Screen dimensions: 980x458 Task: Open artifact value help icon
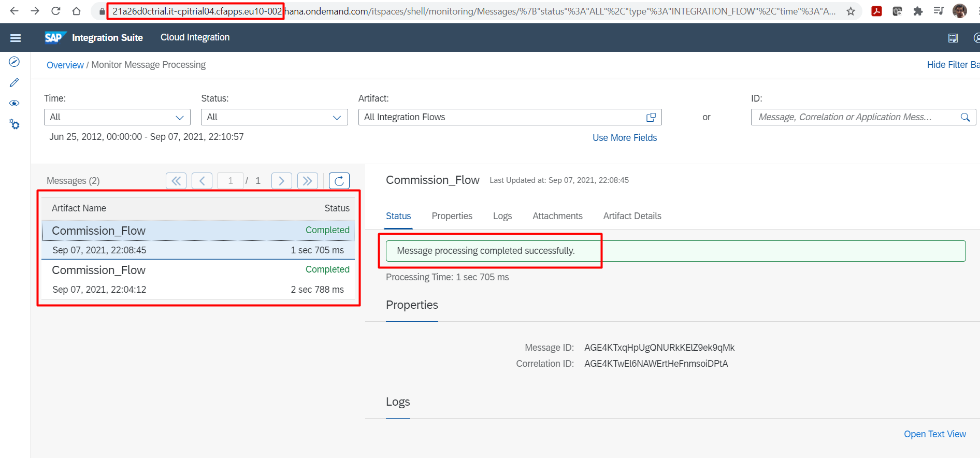tap(651, 117)
